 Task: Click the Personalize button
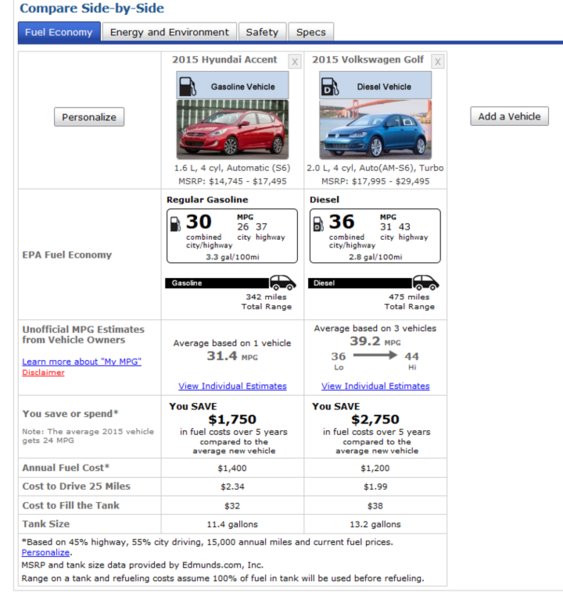pos(89,117)
